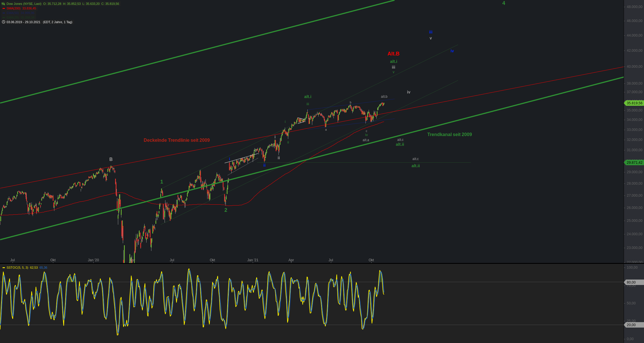This screenshot has height=343, width=644.
Task: Click the 'Jan '21' time axis label
Action: coord(252,260)
